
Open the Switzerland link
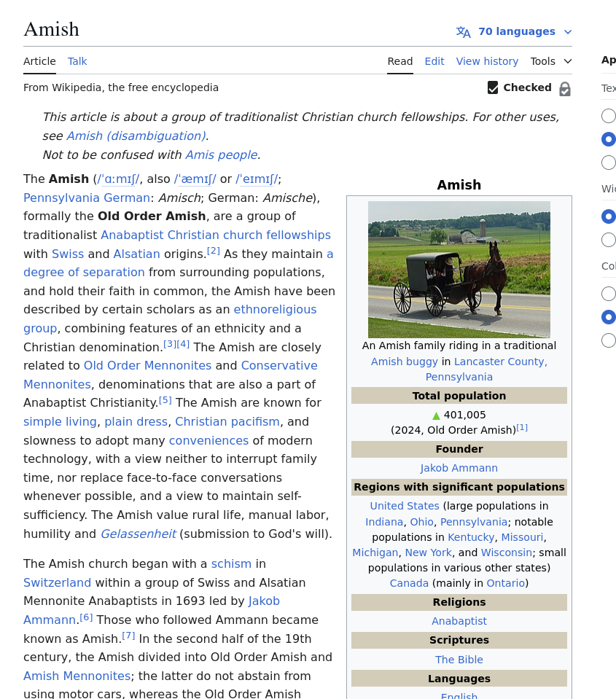click(57, 582)
